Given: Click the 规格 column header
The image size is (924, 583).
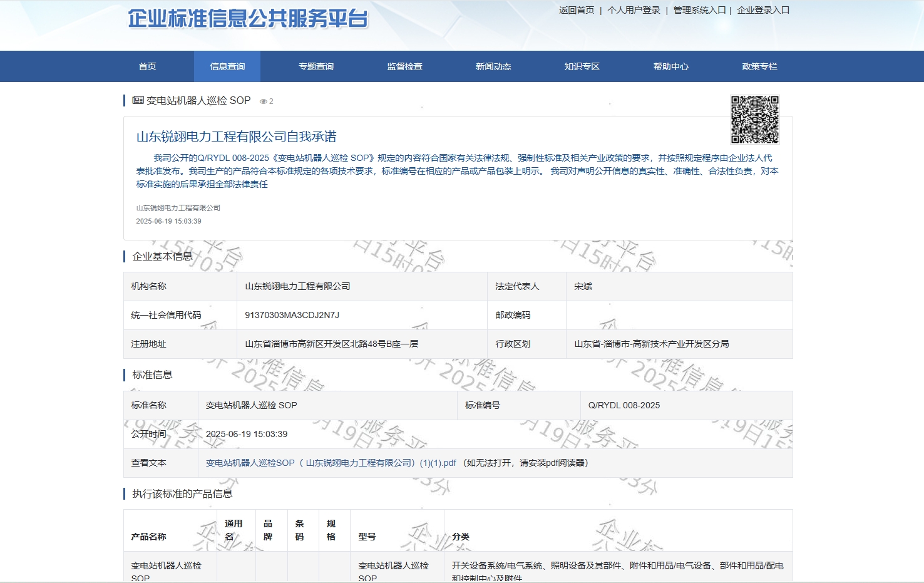Looking at the screenshot, I should (x=334, y=530).
